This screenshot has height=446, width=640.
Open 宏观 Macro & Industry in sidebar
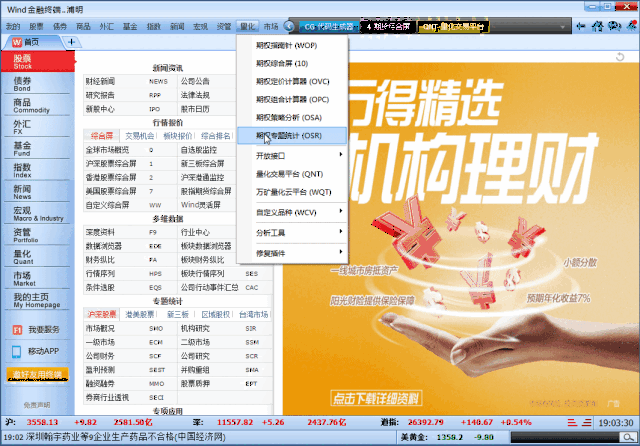pyautogui.click(x=38, y=213)
